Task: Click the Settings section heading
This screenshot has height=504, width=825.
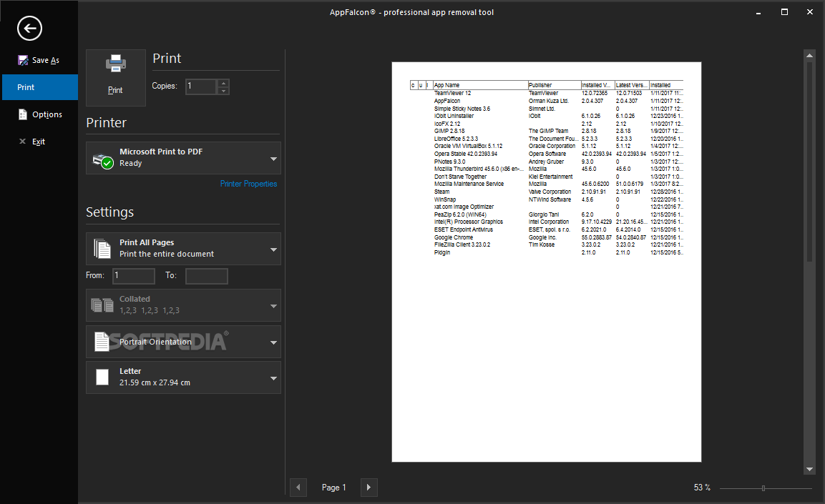Action: tap(110, 212)
